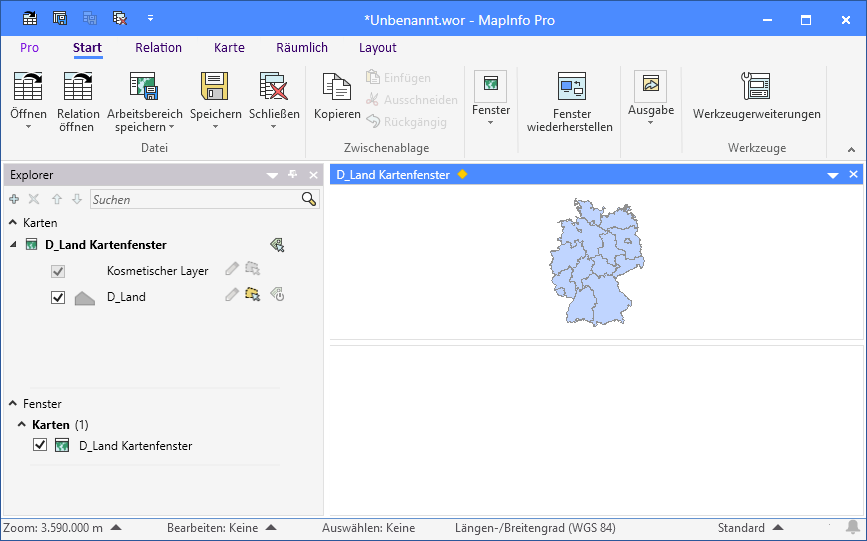Open Zoom status bar menu arrow
Image resolution: width=867 pixels, height=541 pixels.
click(x=116, y=528)
